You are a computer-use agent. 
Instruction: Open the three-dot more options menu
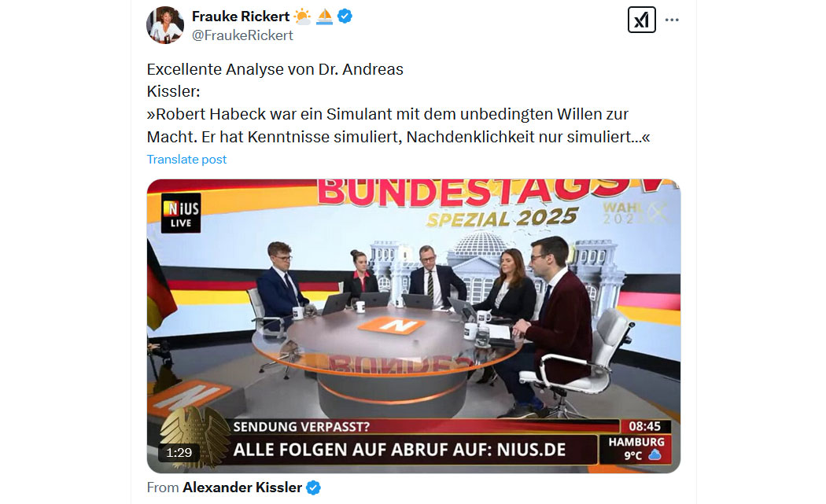click(672, 20)
